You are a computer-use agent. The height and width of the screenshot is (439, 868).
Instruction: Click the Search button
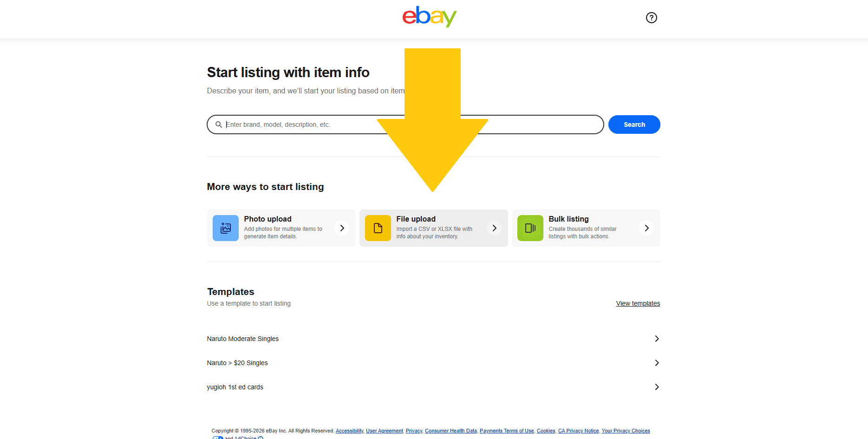pos(634,124)
